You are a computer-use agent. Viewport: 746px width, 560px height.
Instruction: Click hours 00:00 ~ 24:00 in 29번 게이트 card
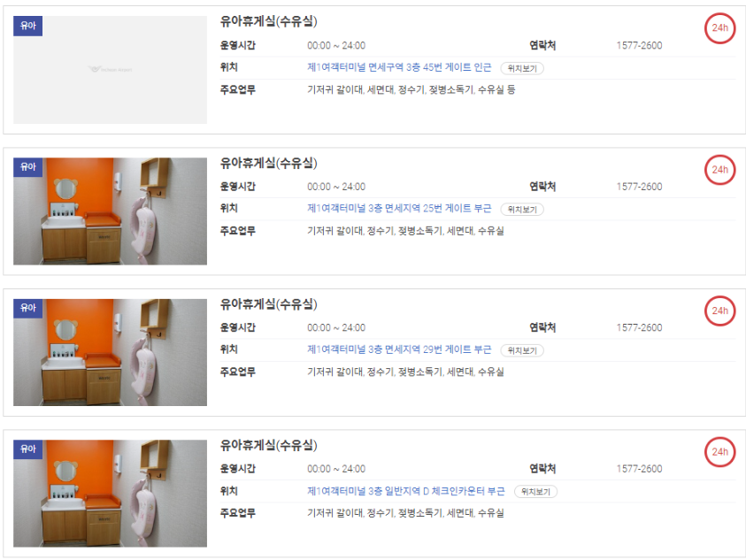(336, 328)
